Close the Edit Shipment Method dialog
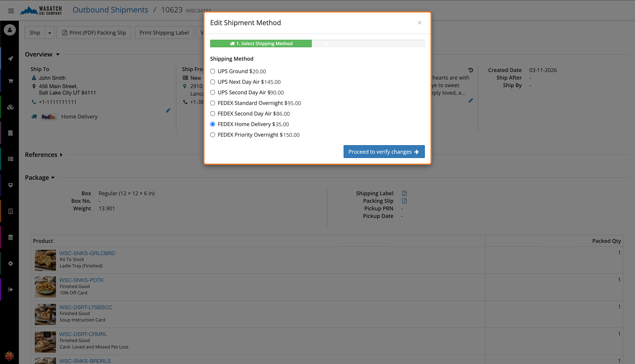 420,23
